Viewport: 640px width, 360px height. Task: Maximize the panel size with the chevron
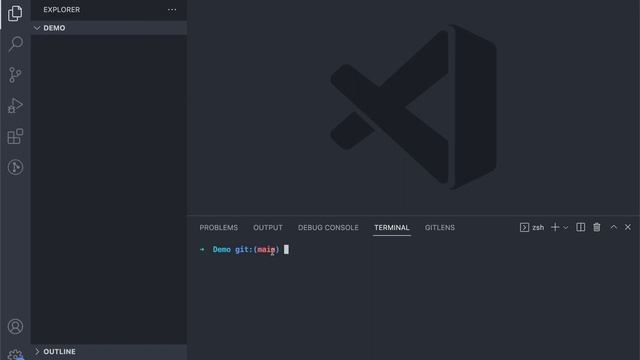613,227
